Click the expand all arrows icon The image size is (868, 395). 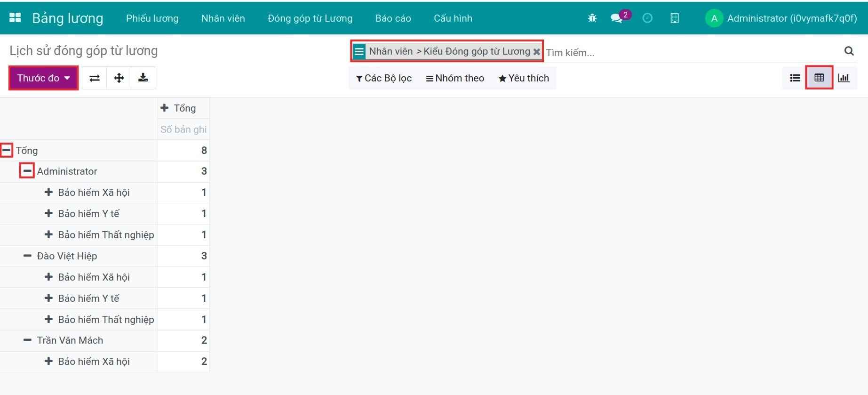119,78
